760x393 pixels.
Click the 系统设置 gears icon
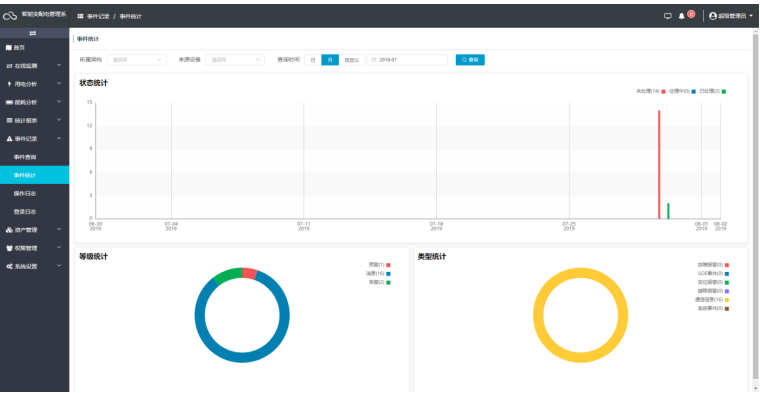(x=9, y=266)
